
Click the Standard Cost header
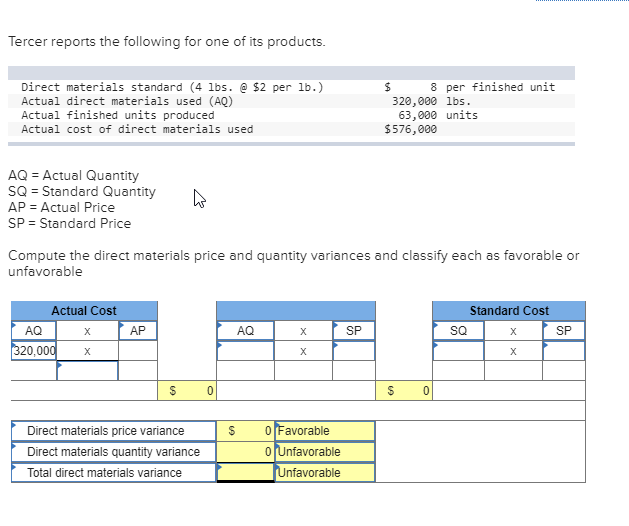(509, 311)
